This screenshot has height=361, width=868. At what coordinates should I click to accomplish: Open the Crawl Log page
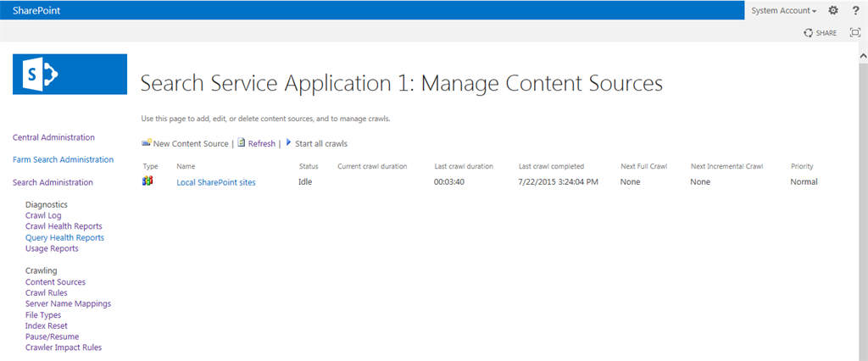point(43,215)
